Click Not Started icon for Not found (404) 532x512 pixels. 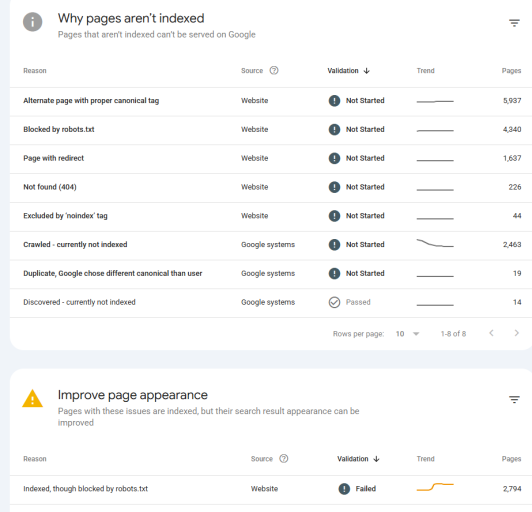334,187
